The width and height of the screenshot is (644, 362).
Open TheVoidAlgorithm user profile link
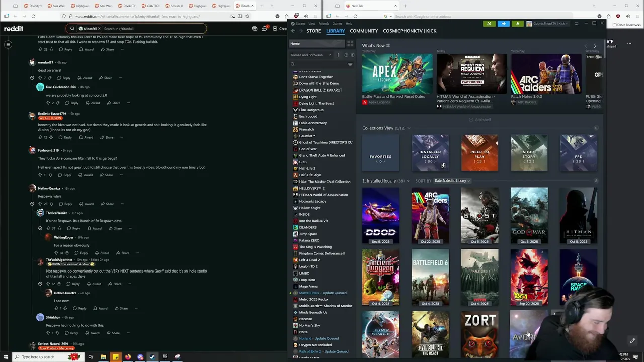click(x=59, y=260)
